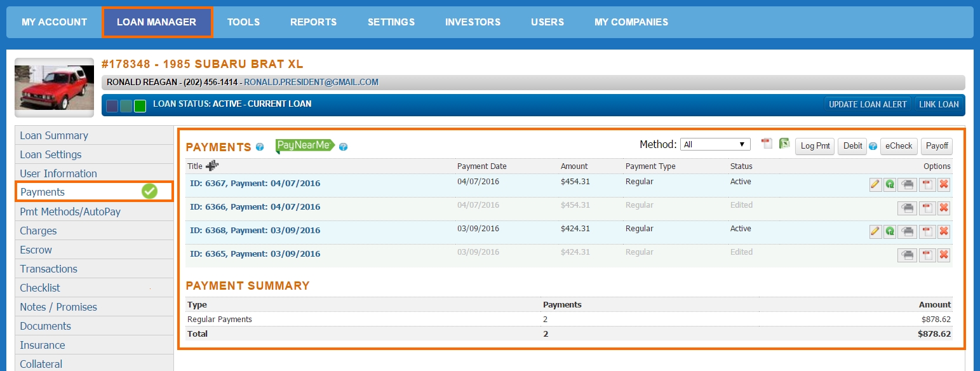Export the payments list to PDF
Viewport: 980px width, 371px height.
pyautogui.click(x=767, y=144)
